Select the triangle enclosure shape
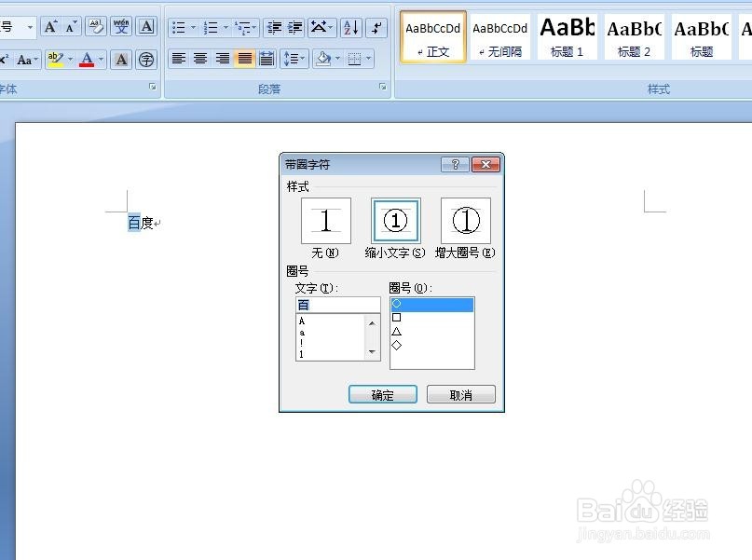 (432, 332)
